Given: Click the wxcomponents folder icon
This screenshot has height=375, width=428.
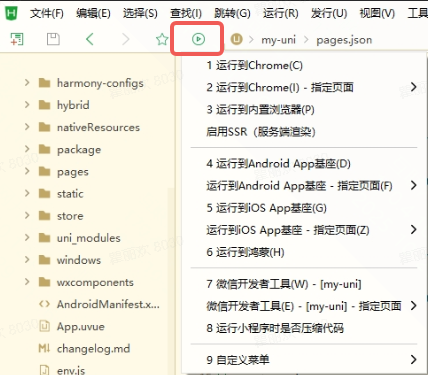Looking at the screenshot, I should click(44, 282).
